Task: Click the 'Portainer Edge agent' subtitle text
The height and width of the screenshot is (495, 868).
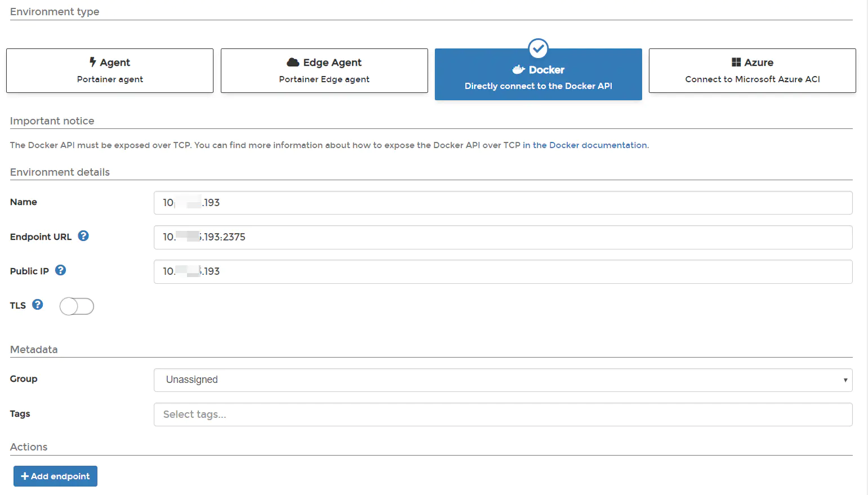Action: pyautogui.click(x=324, y=79)
